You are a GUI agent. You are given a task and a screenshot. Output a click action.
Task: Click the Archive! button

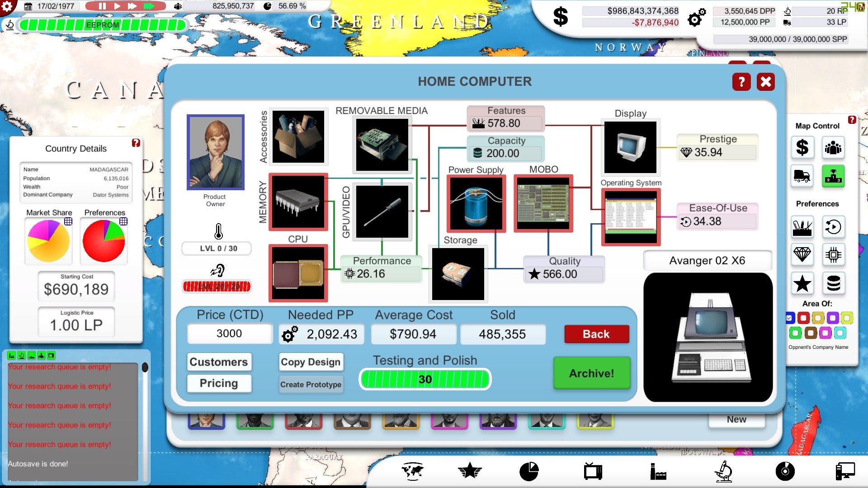pyautogui.click(x=591, y=373)
